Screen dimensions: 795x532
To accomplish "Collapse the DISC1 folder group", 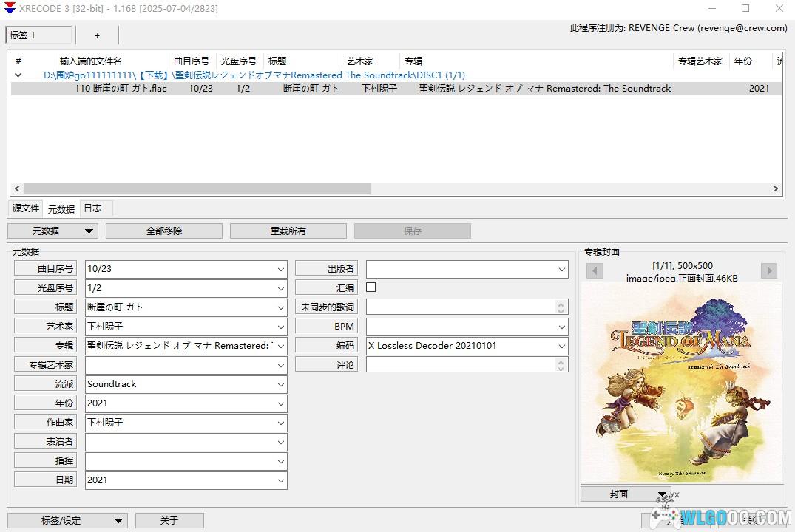I will [18, 75].
